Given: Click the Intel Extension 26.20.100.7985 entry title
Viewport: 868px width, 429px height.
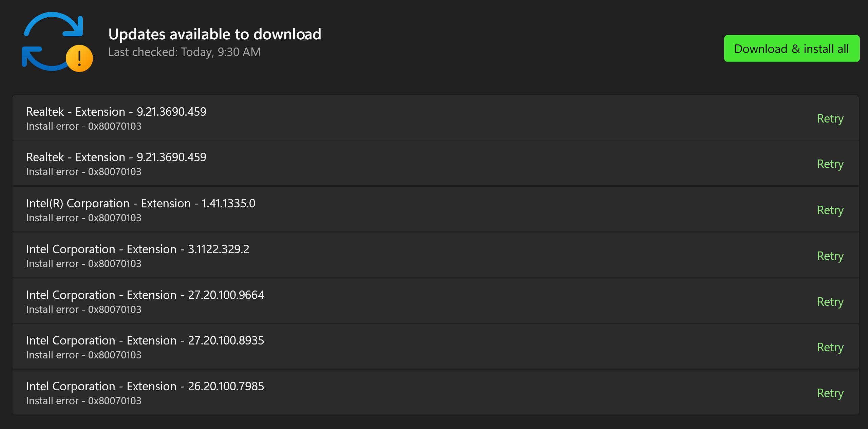Looking at the screenshot, I should pyautogui.click(x=145, y=386).
